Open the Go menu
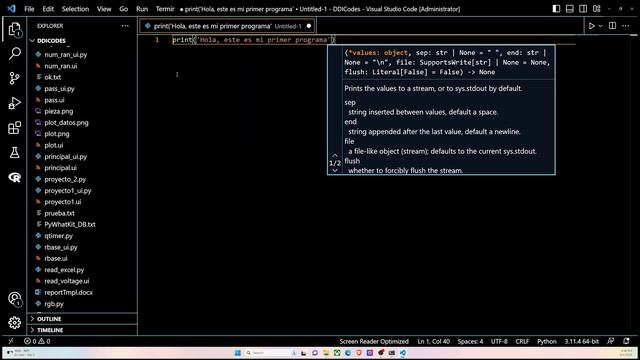This screenshot has height=360, width=640. coord(124,9)
